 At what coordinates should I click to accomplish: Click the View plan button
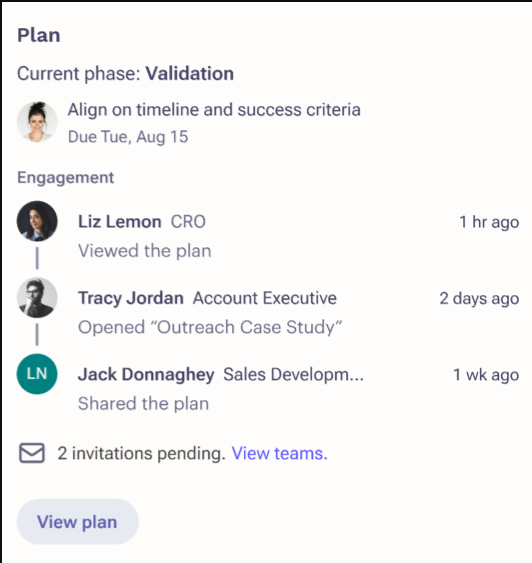78,522
